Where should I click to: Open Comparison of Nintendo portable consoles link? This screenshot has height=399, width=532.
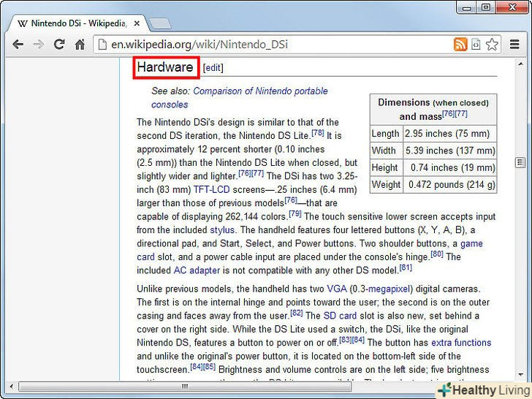260,91
